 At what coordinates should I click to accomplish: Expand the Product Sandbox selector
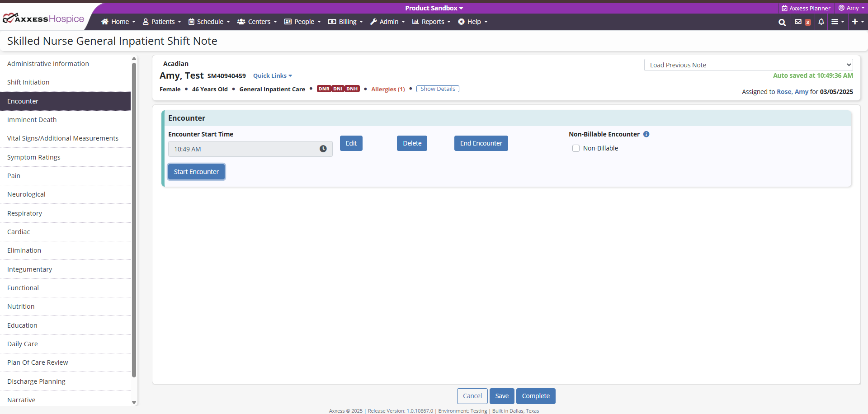click(x=434, y=8)
